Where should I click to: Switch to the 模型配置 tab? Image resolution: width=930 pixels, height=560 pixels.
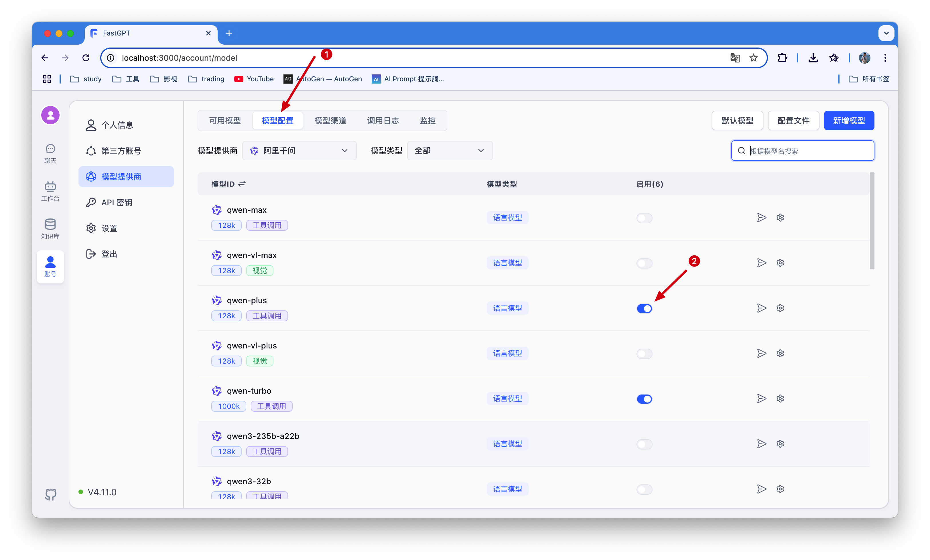pyautogui.click(x=277, y=120)
